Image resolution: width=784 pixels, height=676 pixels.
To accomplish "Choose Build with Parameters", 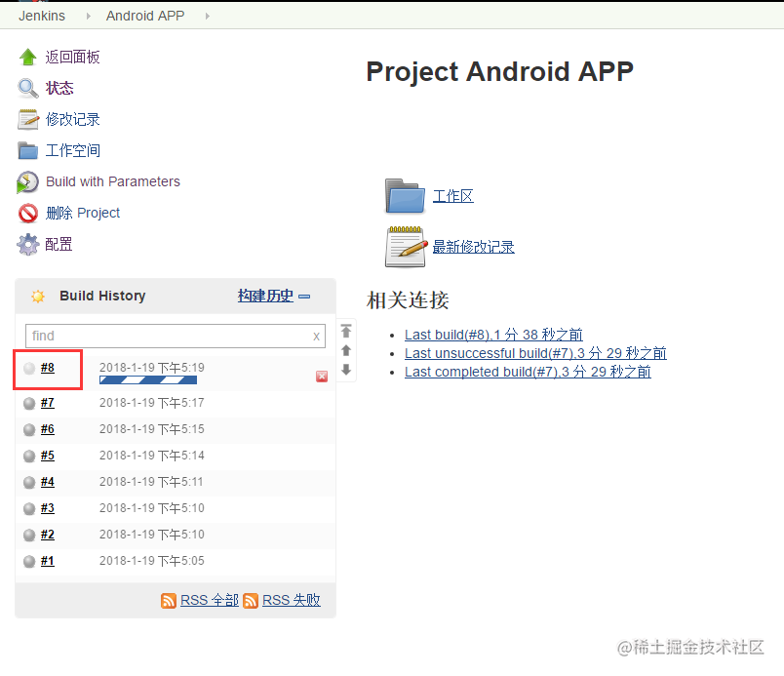I will click(113, 181).
